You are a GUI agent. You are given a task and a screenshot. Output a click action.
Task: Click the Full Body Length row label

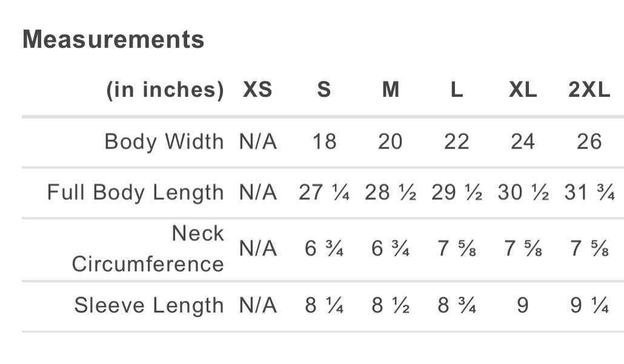pos(135,193)
